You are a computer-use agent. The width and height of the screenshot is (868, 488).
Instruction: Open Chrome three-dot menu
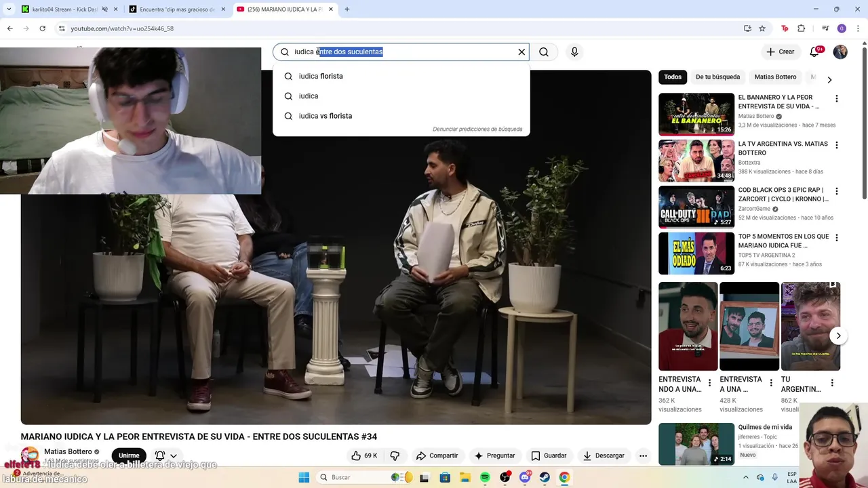coord(857,28)
